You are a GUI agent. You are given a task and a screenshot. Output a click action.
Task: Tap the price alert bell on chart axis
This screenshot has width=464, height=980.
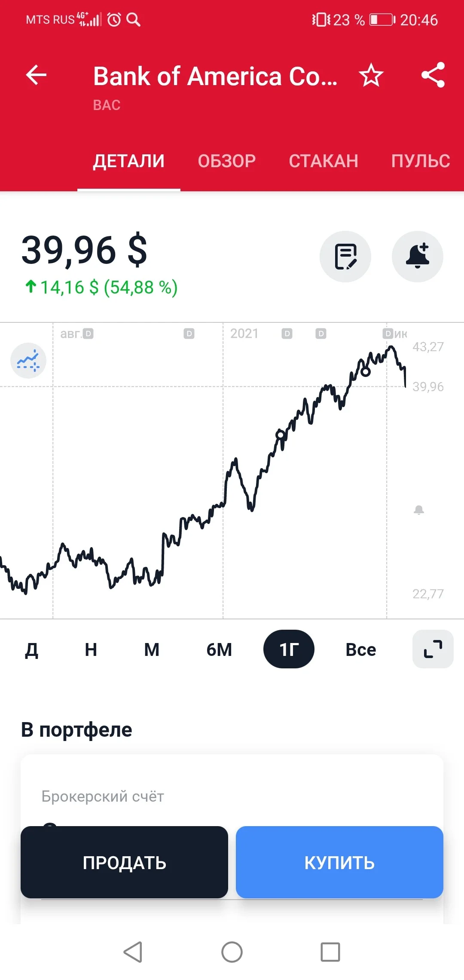419,510
